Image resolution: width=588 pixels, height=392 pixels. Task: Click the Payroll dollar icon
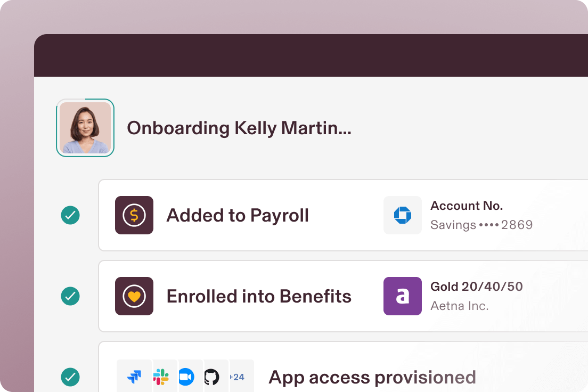pos(134,215)
